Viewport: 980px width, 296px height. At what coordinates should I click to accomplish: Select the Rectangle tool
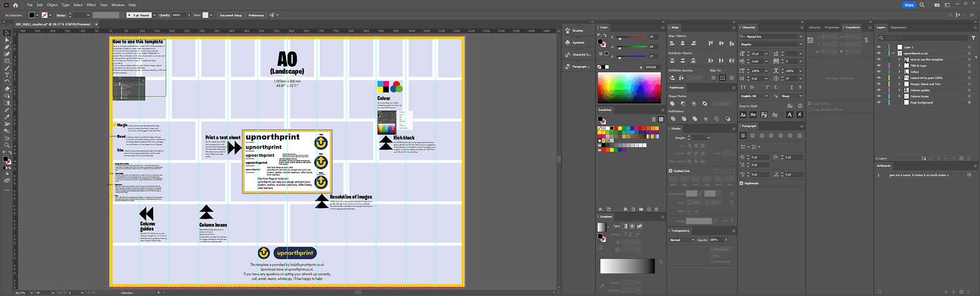click(7, 61)
